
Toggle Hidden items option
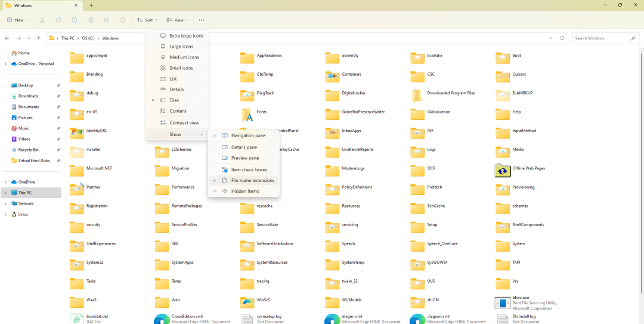[x=243, y=191]
